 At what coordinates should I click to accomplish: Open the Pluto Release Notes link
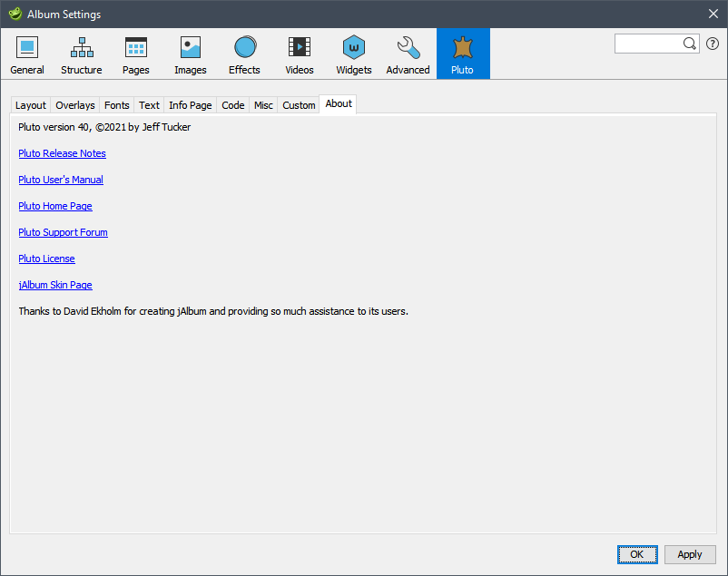(63, 153)
